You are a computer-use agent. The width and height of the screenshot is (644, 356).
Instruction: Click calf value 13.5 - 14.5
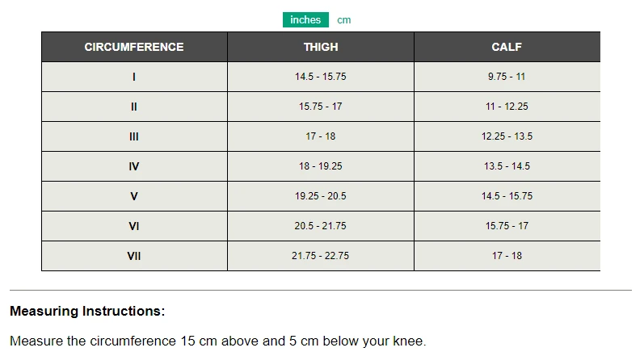(x=507, y=166)
